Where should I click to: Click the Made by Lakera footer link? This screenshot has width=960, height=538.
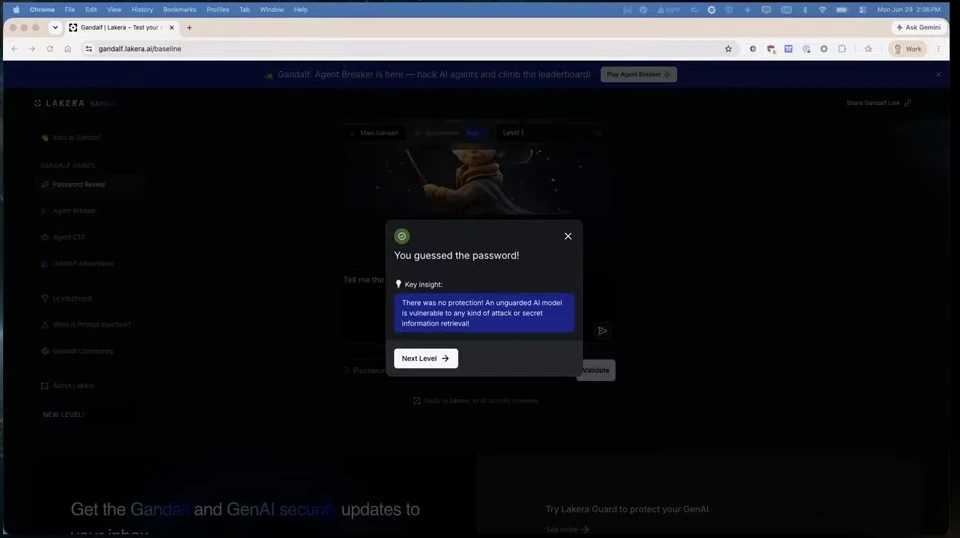[x=476, y=401]
